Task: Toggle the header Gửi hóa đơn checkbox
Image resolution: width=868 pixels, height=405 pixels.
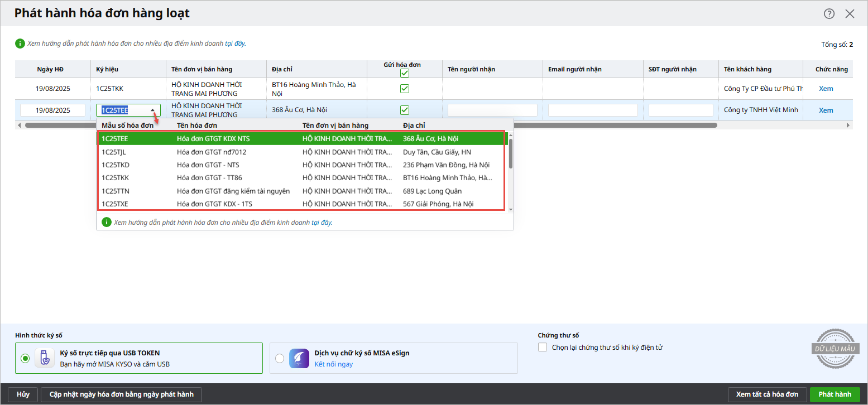Action: [405, 73]
